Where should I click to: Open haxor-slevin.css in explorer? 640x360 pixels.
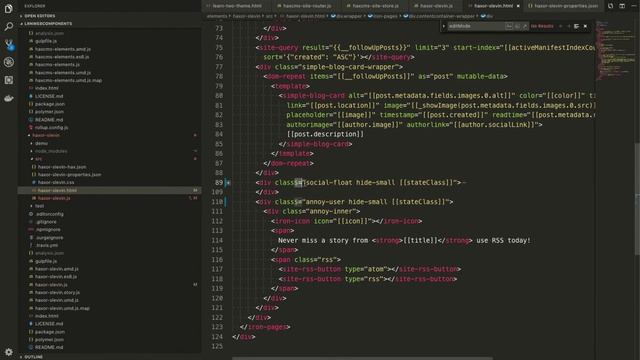pos(56,182)
